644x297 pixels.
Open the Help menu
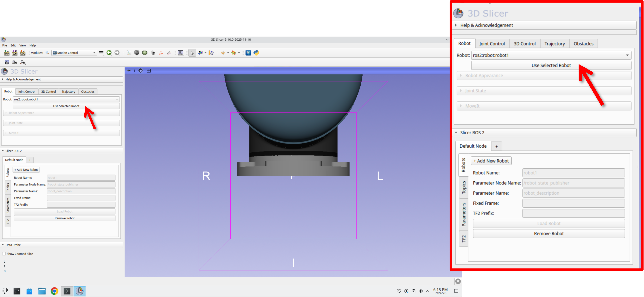pos(33,45)
